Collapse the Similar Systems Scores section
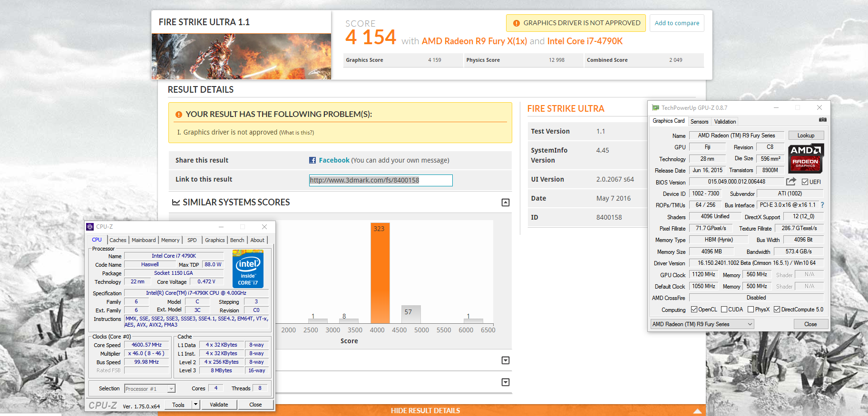Viewport: 868px width, 416px height. click(506, 203)
